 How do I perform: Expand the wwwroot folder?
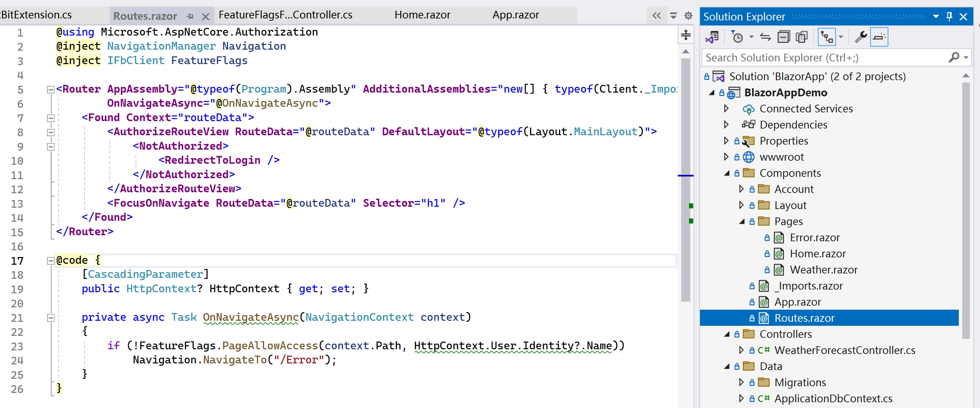(x=726, y=157)
